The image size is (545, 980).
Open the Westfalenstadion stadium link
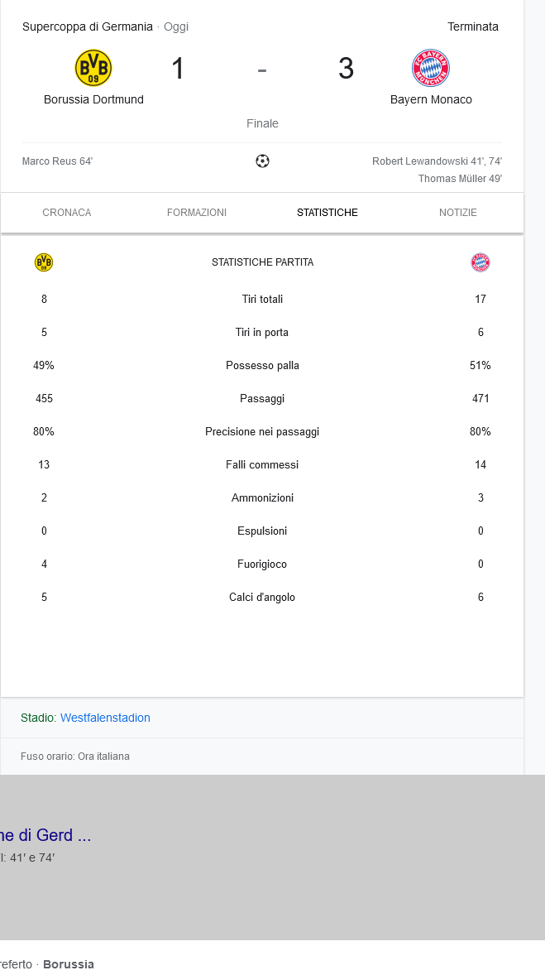[x=105, y=718]
